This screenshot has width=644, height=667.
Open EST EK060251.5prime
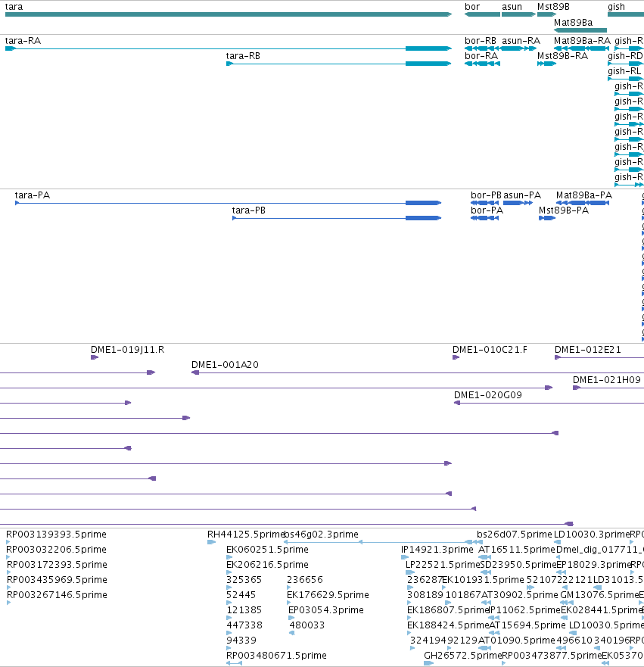pos(229,557)
